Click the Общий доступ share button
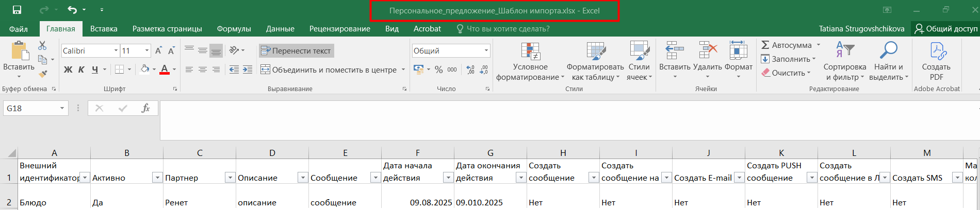Viewport: 980px width, 210px height. pyautogui.click(x=945, y=29)
